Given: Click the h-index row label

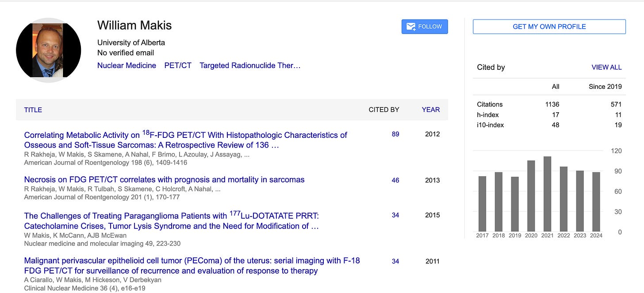Looking at the screenshot, I should [x=487, y=114].
